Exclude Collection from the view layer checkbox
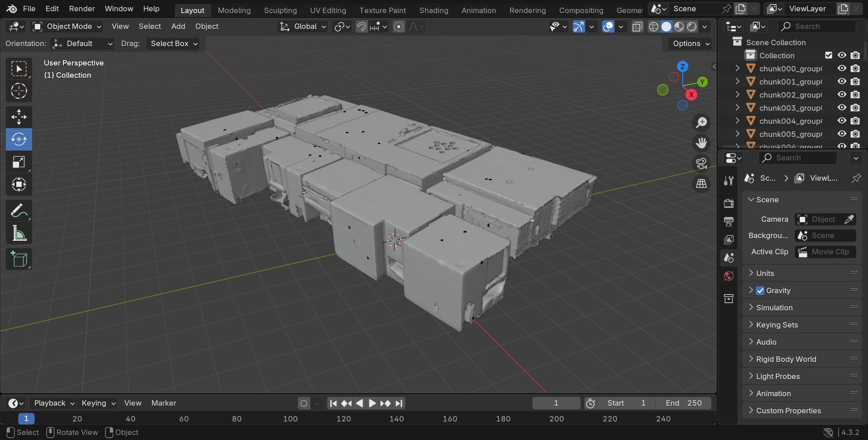The width and height of the screenshot is (868, 440). 828,55
